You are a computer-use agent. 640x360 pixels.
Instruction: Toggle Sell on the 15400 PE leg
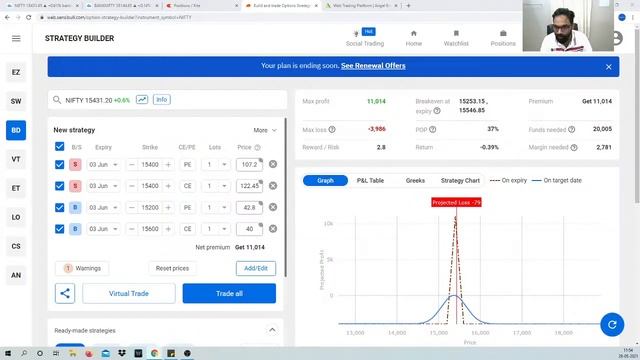pyautogui.click(x=75, y=164)
